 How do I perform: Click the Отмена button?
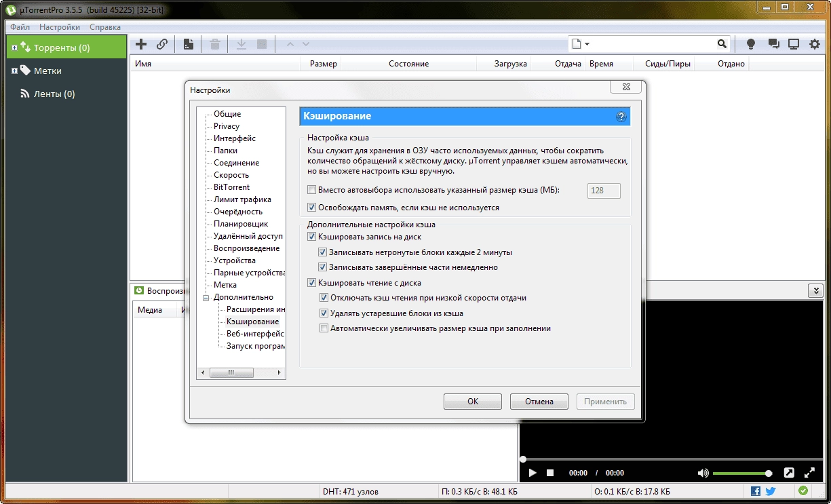(x=539, y=402)
